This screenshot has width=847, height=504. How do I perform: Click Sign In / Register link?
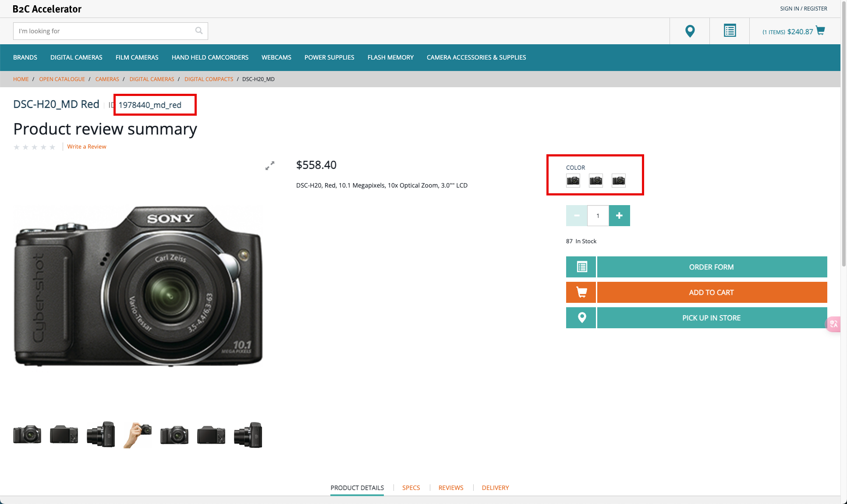tap(804, 8)
